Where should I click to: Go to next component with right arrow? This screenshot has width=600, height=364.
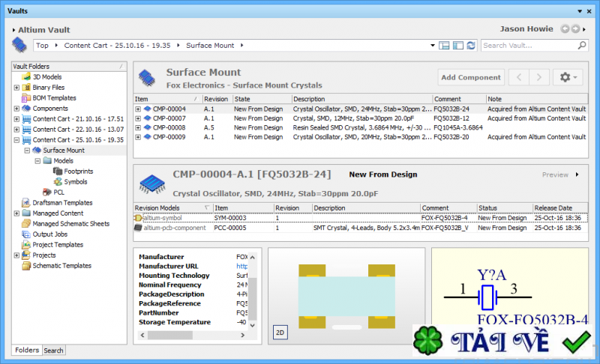(x=538, y=77)
